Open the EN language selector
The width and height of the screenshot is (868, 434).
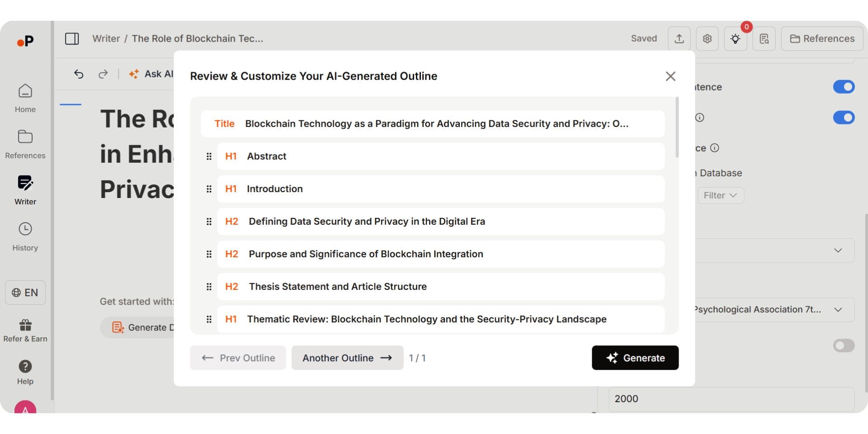point(25,292)
